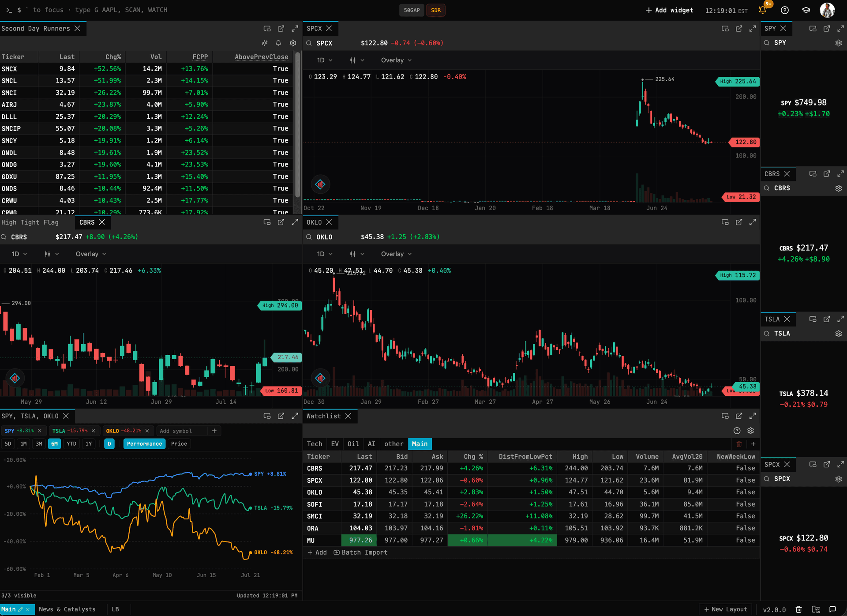
Task: Open Watchlist help circle icon
Action: [x=737, y=431]
